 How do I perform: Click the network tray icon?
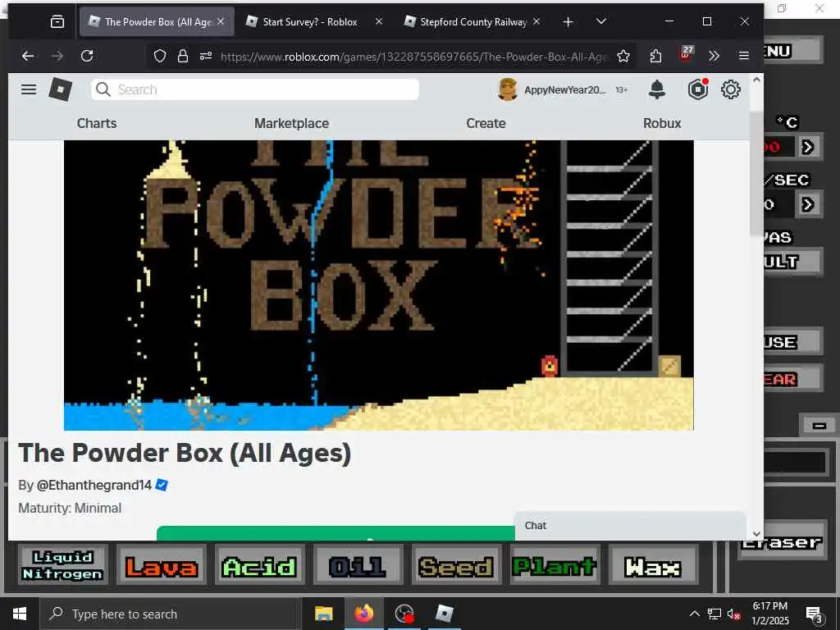(714, 614)
